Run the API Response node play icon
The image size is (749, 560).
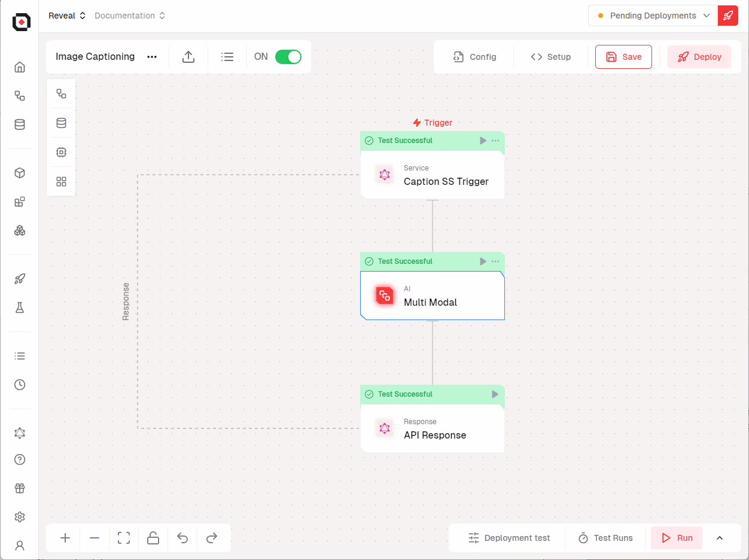tap(495, 394)
